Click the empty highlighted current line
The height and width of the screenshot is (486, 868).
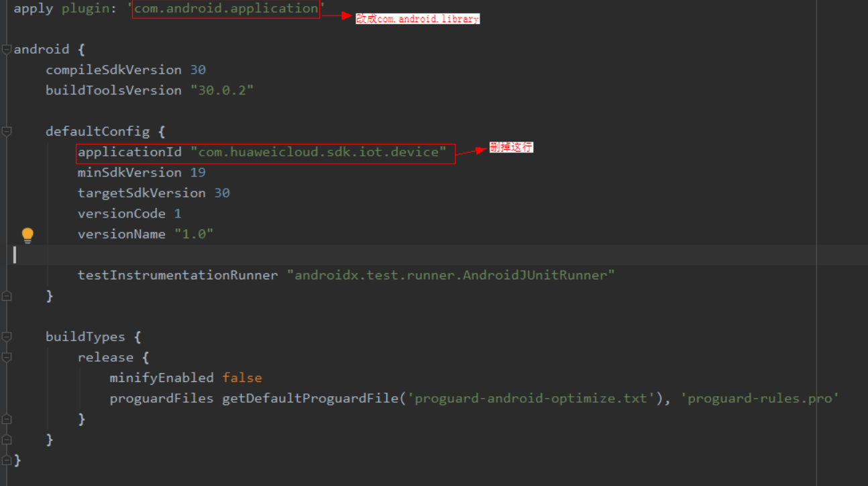click(434, 255)
